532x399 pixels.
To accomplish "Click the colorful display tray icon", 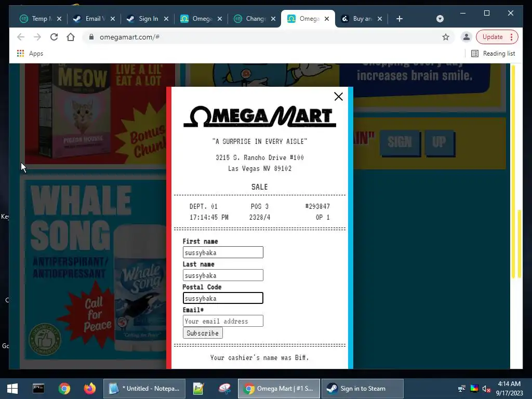I will (x=474, y=389).
